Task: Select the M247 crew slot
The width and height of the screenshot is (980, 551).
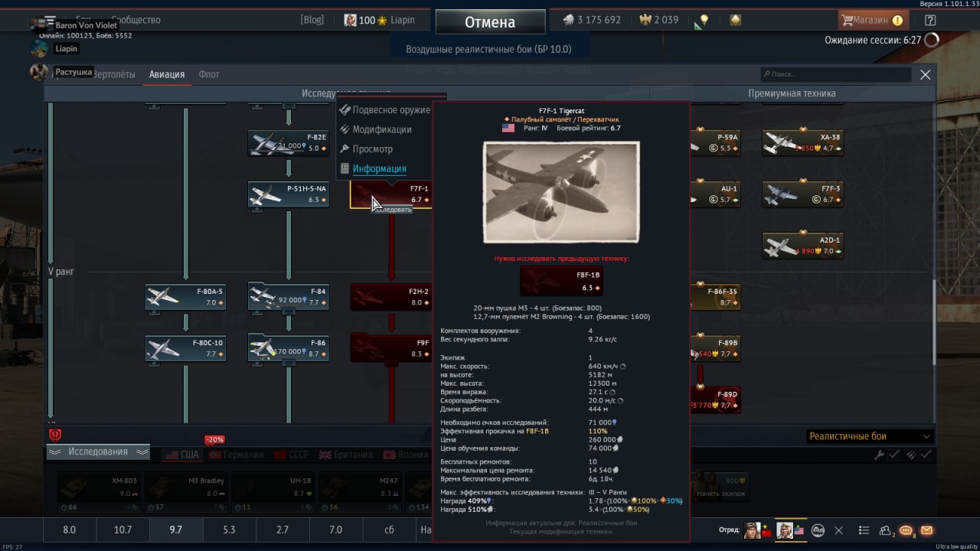Action: tap(360, 492)
